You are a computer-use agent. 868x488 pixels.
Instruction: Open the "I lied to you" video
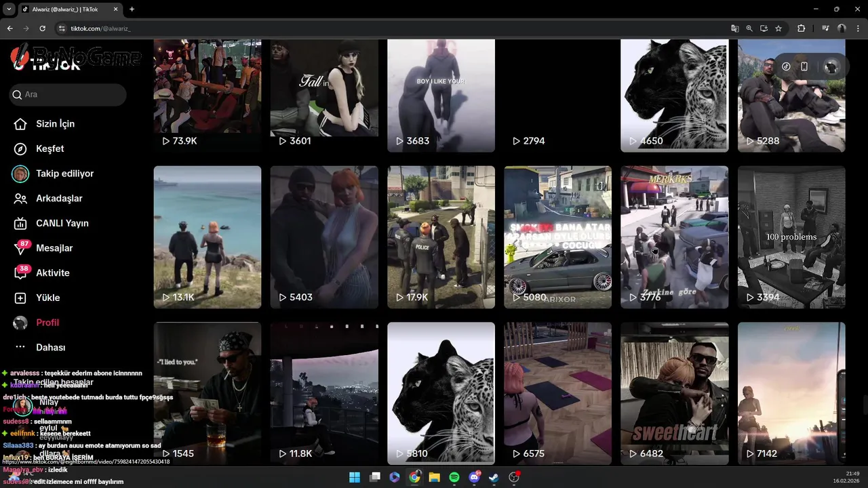(208, 393)
